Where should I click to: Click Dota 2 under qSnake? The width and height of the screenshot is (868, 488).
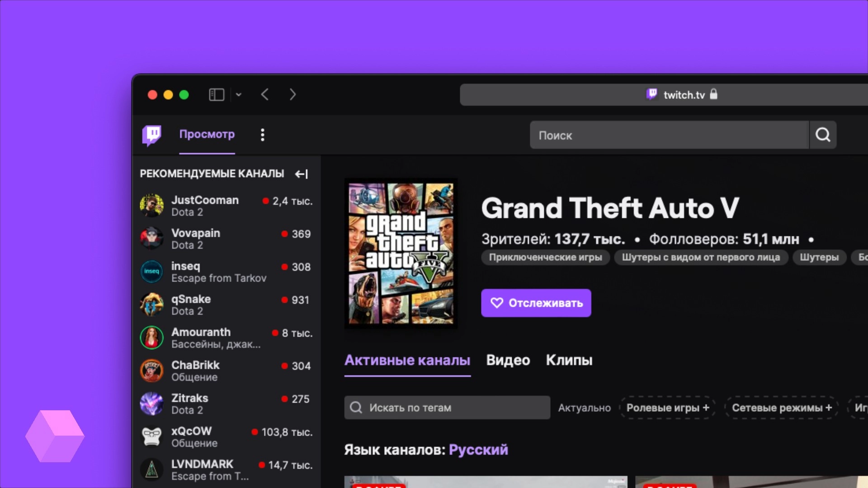point(187,311)
